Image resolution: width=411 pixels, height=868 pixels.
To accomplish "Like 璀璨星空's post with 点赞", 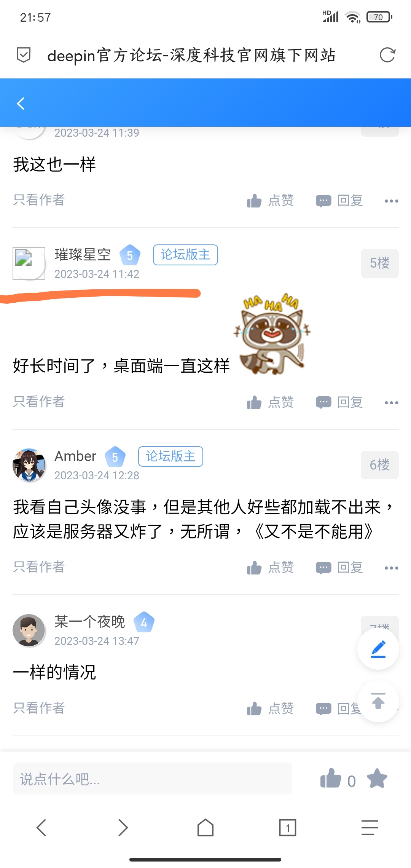I will 270,402.
